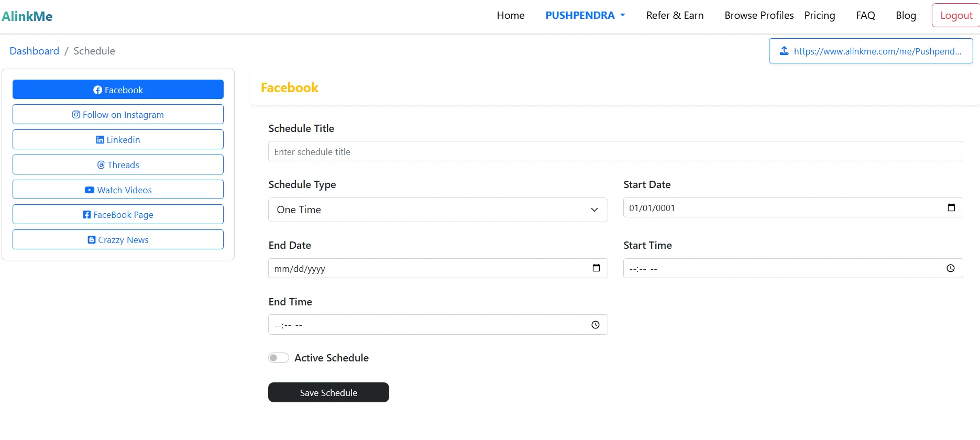980x440 pixels.
Task: Click the End Date mm/dd/yyyy field
Action: pos(438,268)
